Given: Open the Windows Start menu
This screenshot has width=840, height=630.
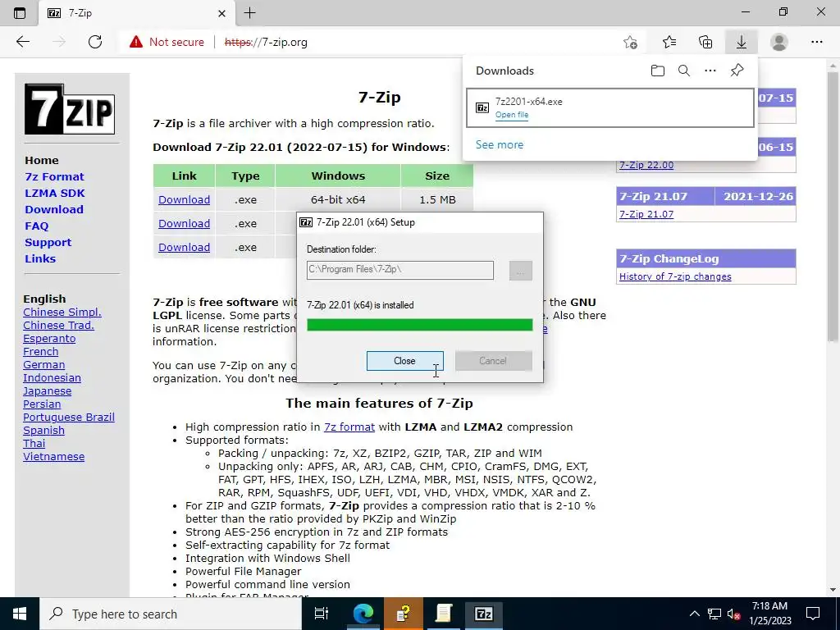Looking at the screenshot, I should click(x=20, y=614).
